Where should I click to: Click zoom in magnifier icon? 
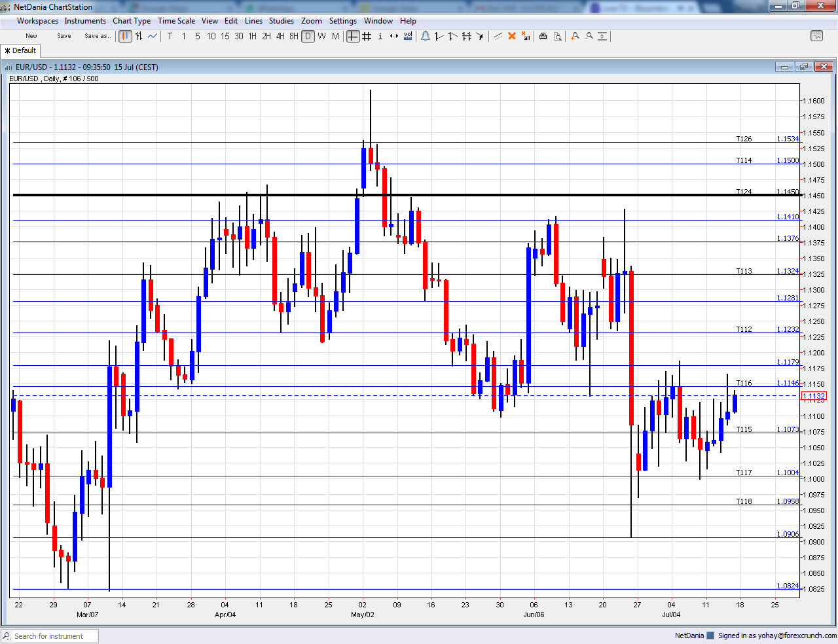(575, 36)
